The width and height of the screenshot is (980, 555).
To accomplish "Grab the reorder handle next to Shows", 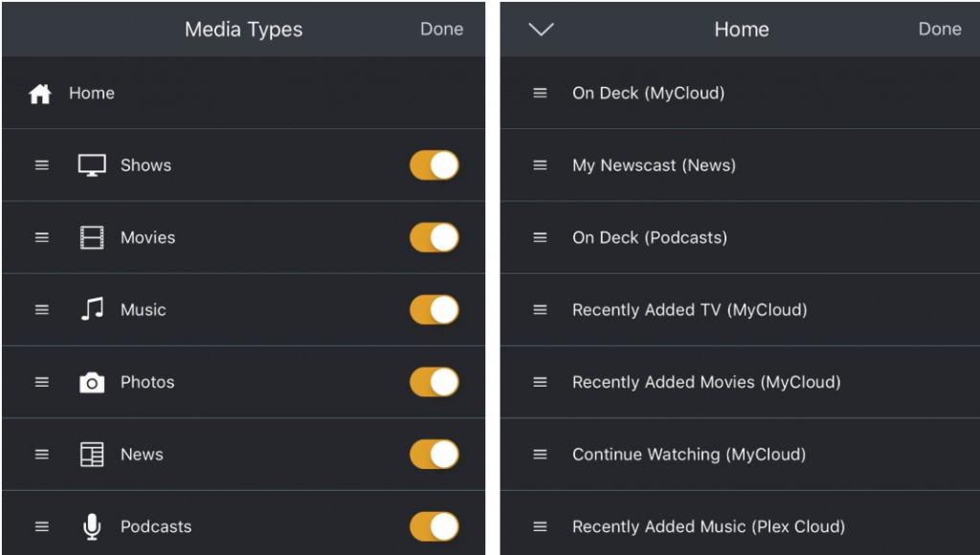I will 42,165.
